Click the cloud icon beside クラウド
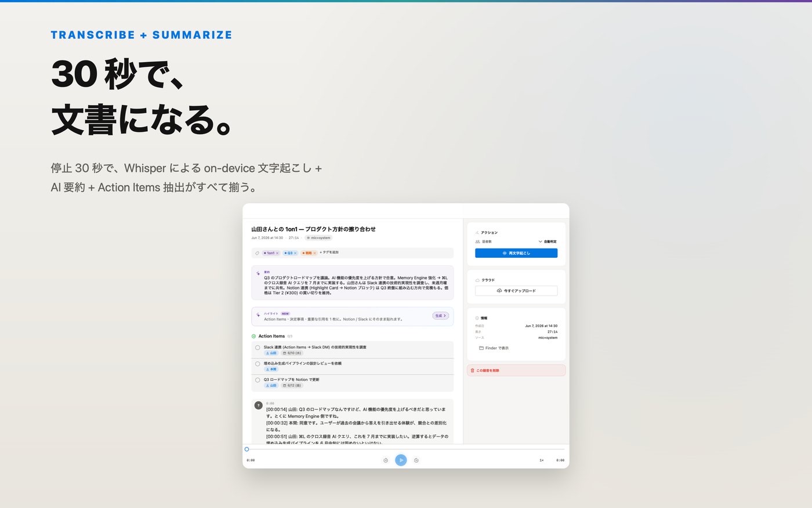 [x=477, y=280]
